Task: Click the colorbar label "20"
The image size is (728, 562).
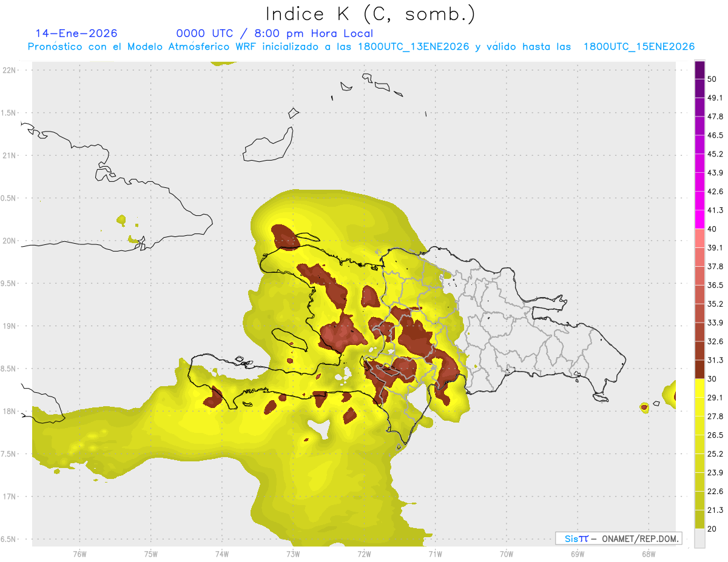Action: tap(712, 529)
